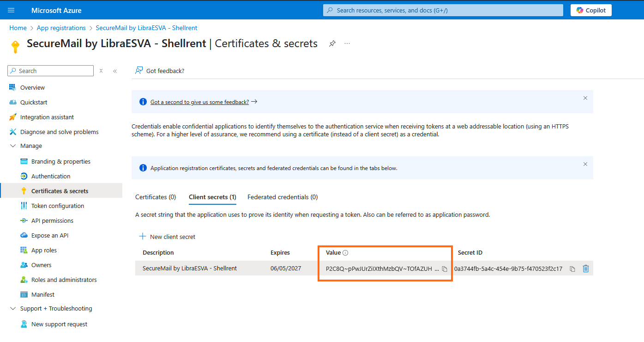
Task: Click the Secret ID column header
Action: pyautogui.click(x=470, y=253)
